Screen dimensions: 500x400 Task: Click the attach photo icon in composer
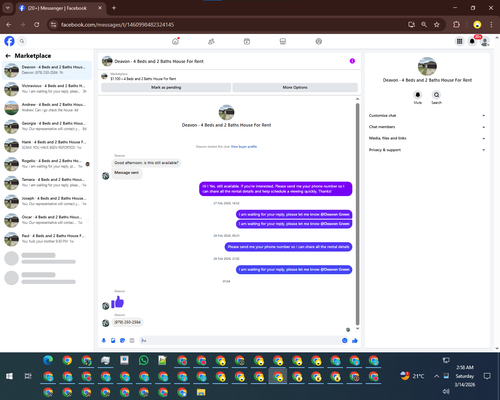(x=113, y=340)
